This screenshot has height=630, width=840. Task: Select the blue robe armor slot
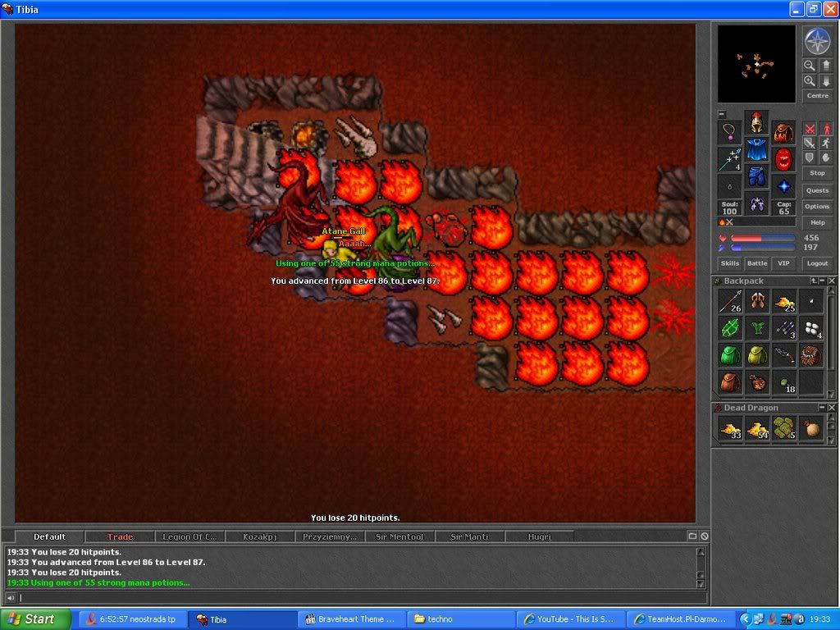coord(756,149)
